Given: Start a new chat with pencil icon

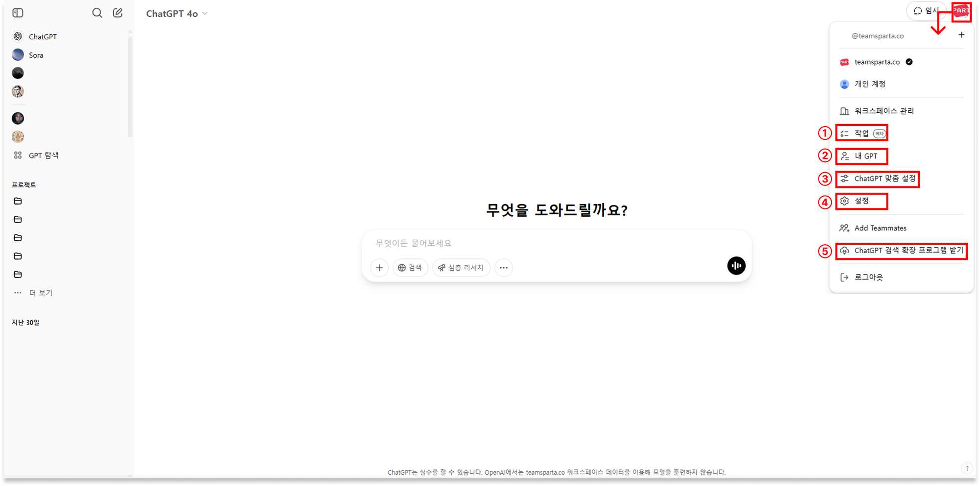Looking at the screenshot, I should 118,13.
